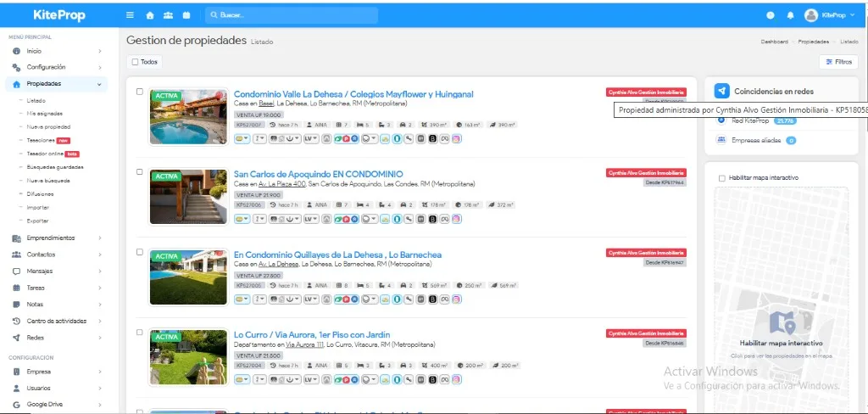
Task: Open yellow status dropdown in Lo Curro row
Action: [x=242, y=379]
